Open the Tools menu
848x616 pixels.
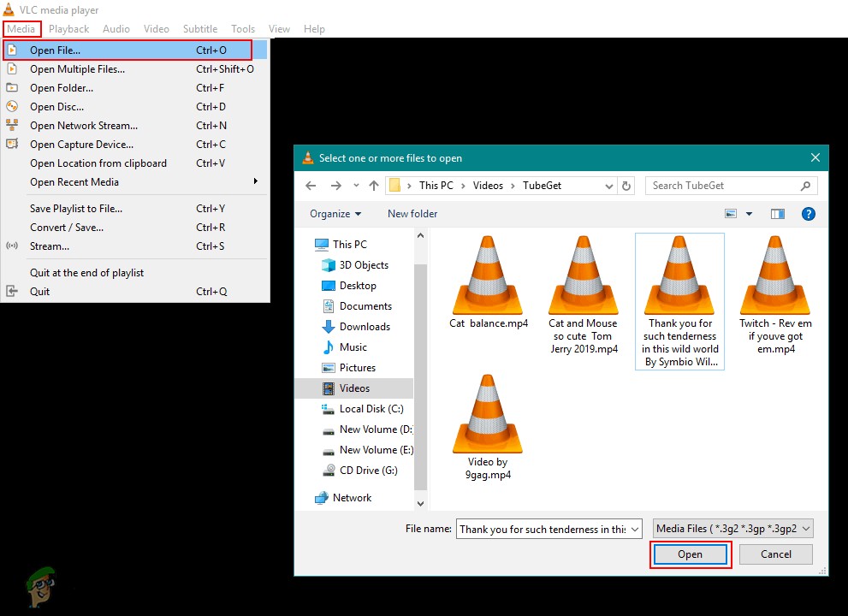[242, 28]
